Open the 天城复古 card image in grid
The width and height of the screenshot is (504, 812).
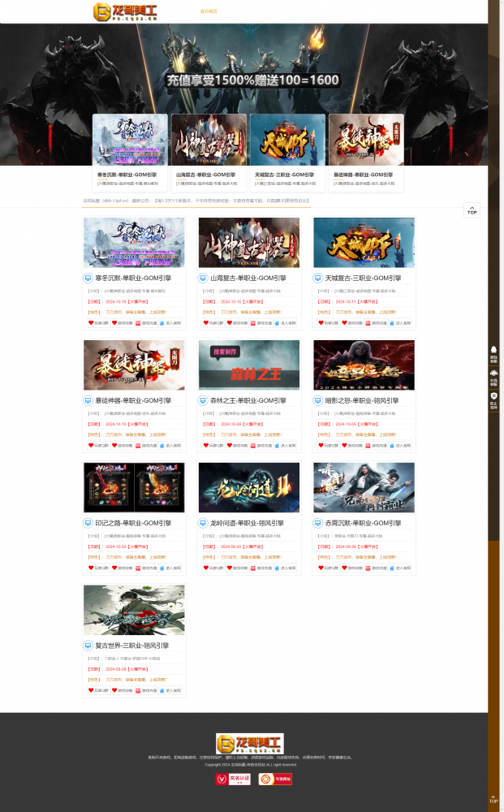(x=364, y=242)
